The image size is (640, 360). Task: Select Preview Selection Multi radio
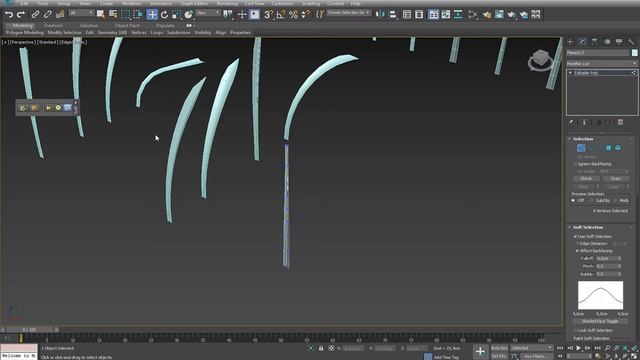click(616, 201)
